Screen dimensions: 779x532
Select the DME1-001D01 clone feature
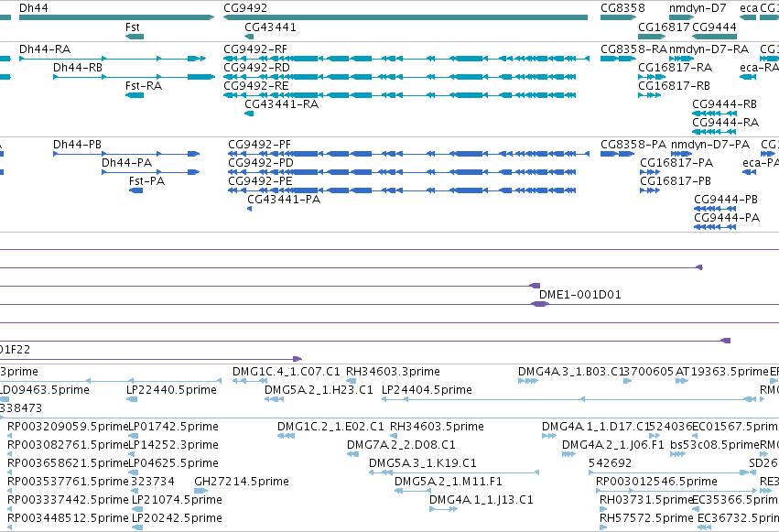pyautogui.click(x=539, y=304)
